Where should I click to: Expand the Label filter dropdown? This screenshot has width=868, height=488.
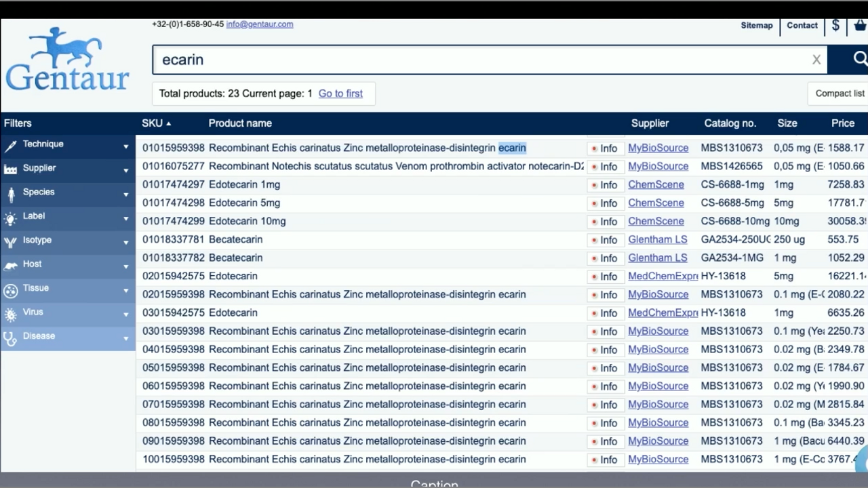click(125, 218)
